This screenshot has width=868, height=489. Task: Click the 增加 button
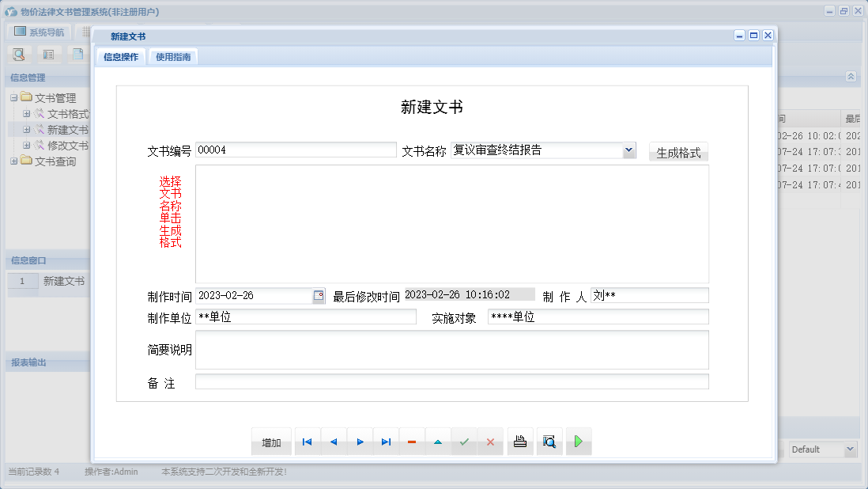[271, 442]
